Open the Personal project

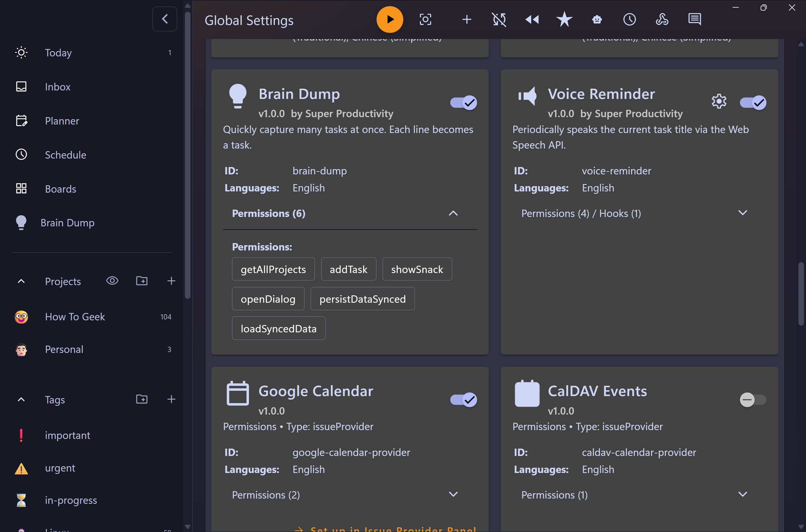(92, 349)
